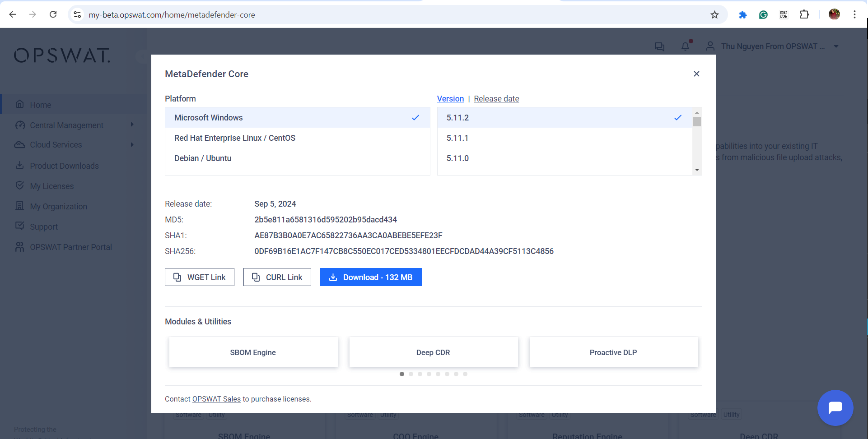This screenshot has width=868, height=439.
Task: Click the Sep 5, 2024 release date
Action: pos(275,203)
